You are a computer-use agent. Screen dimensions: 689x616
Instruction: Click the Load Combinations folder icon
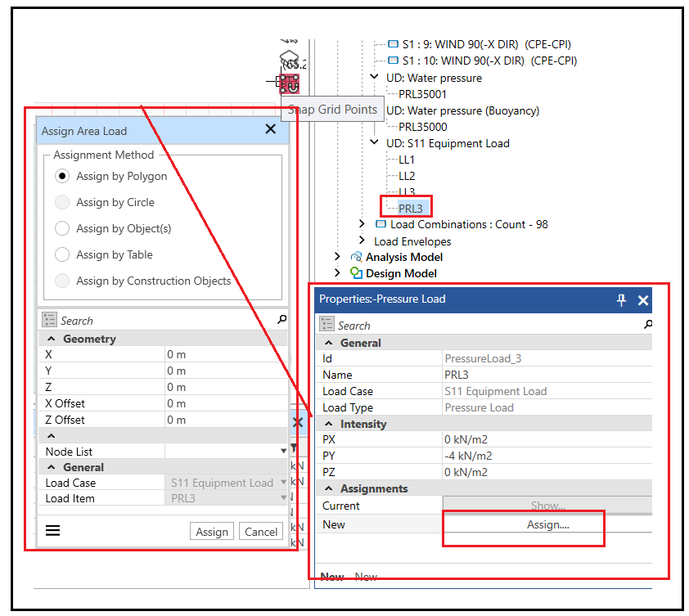(x=381, y=224)
